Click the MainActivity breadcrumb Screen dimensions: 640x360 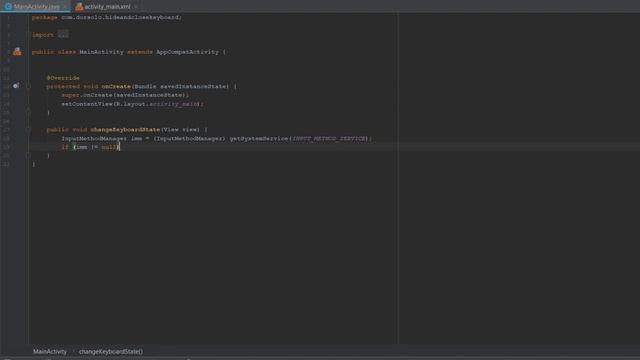(x=50, y=351)
